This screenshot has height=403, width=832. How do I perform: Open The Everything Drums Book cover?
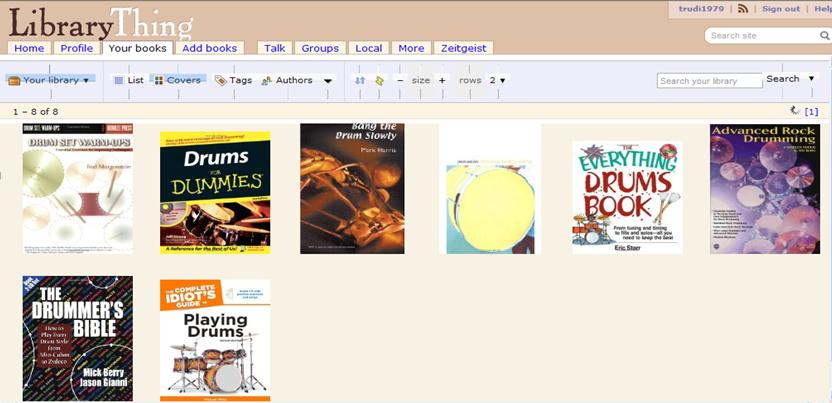627,197
